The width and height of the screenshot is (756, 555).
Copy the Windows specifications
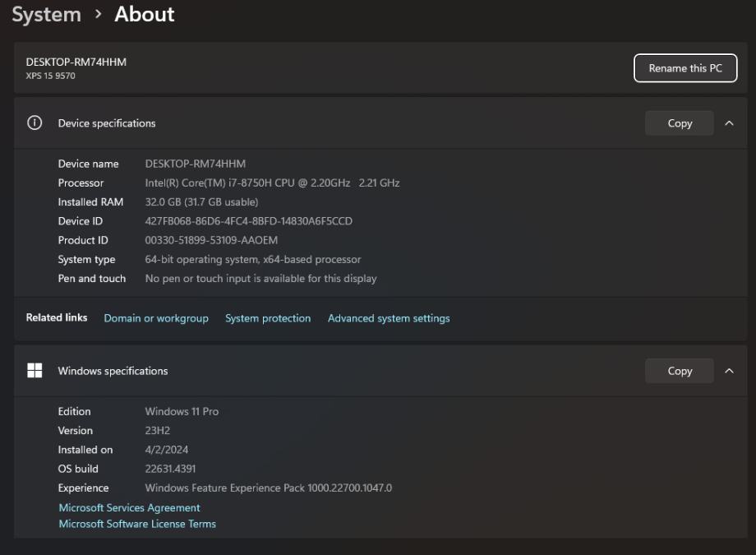pos(680,371)
